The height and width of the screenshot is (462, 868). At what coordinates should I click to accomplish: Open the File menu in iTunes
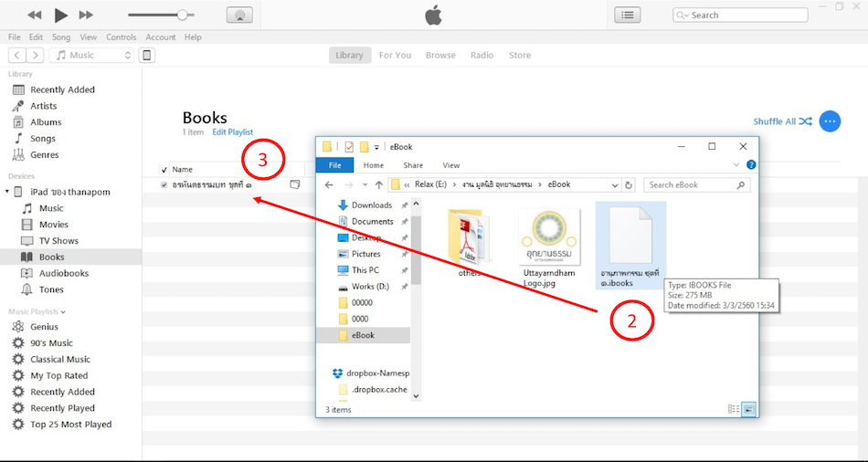click(15, 37)
